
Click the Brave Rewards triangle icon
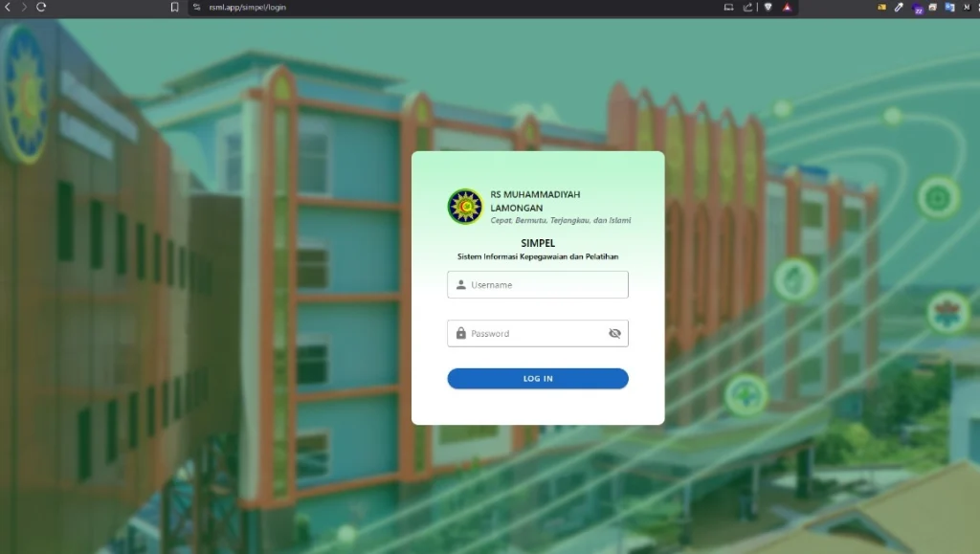coord(787,7)
